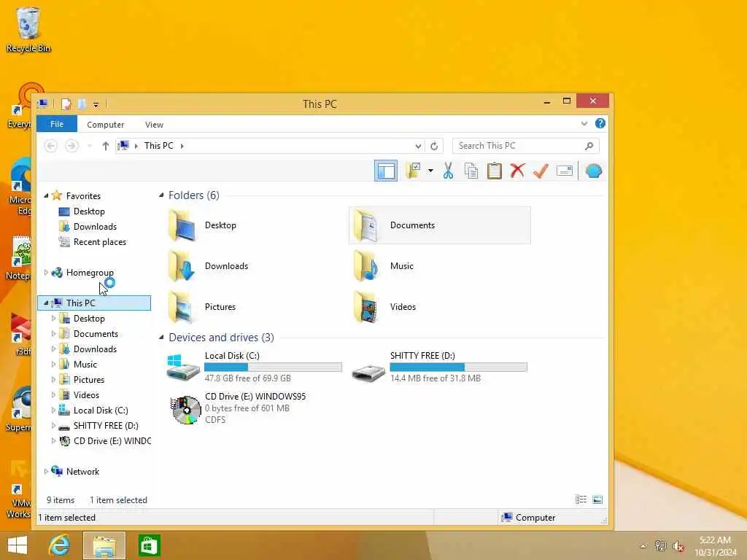747x560 pixels.
Task: Collapse the Favorites tree section
Action: [x=46, y=195]
